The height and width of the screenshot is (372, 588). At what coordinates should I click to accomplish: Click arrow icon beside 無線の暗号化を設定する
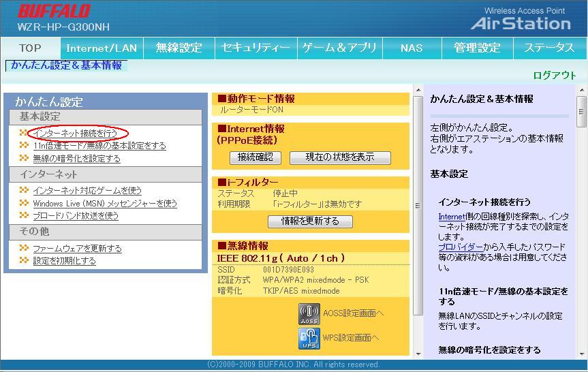point(24,158)
